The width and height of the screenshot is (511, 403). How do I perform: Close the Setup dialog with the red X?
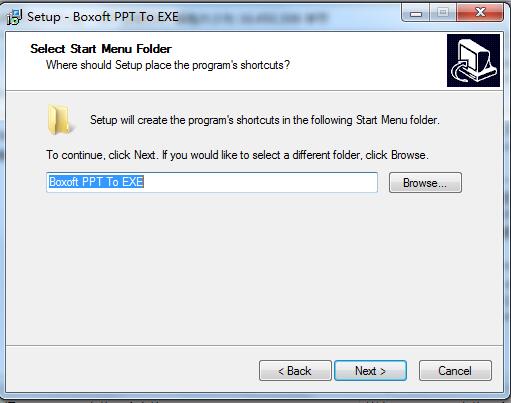point(480,13)
